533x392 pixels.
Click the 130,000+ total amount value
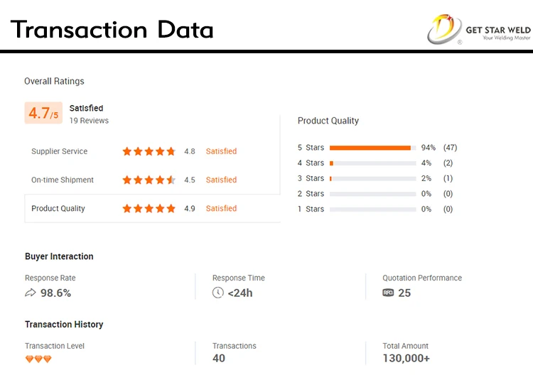click(x=406, y=359)
